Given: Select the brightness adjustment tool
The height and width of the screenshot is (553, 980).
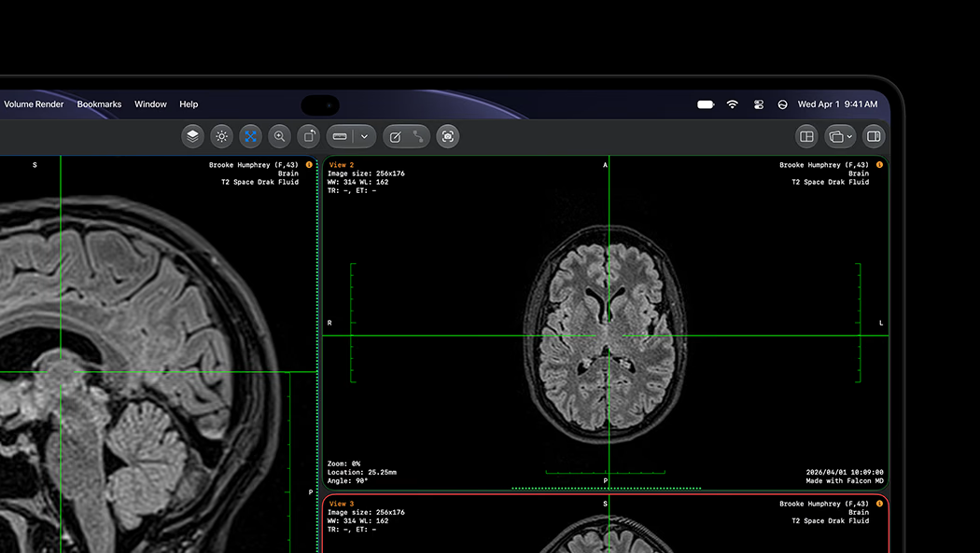Looking at the screenshot, I should 221,136.
